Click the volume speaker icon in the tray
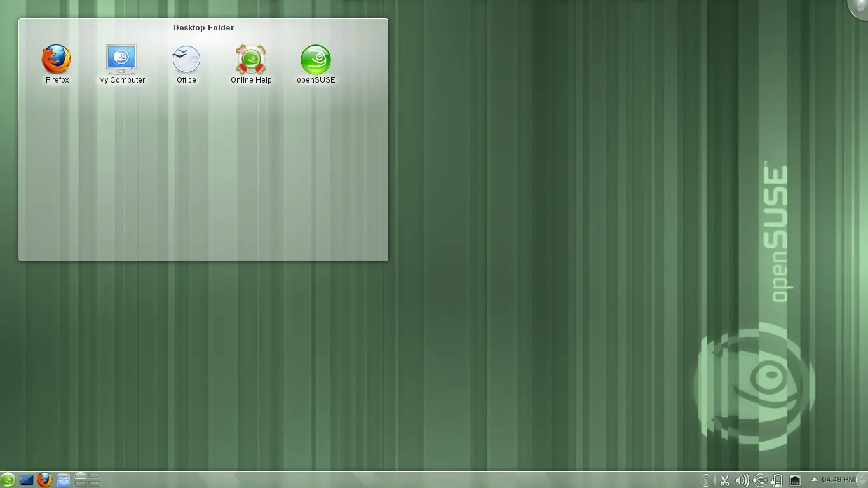Viewport: 868px width, 488px height. tap(742, 480)
